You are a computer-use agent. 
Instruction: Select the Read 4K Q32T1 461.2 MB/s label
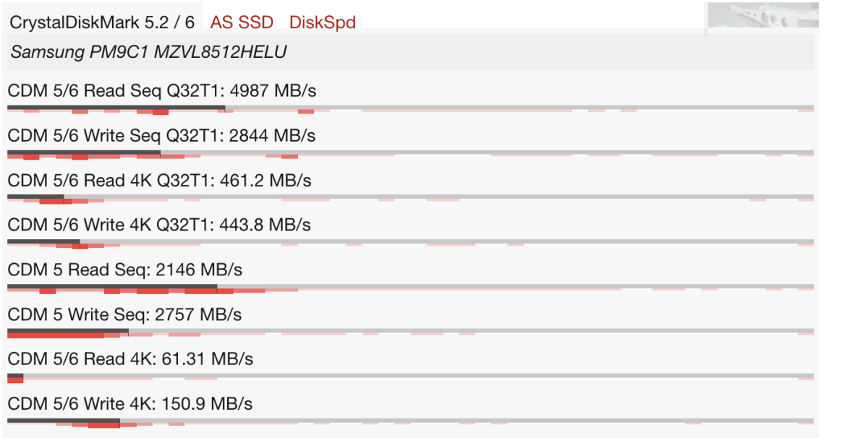pos(160,181)
